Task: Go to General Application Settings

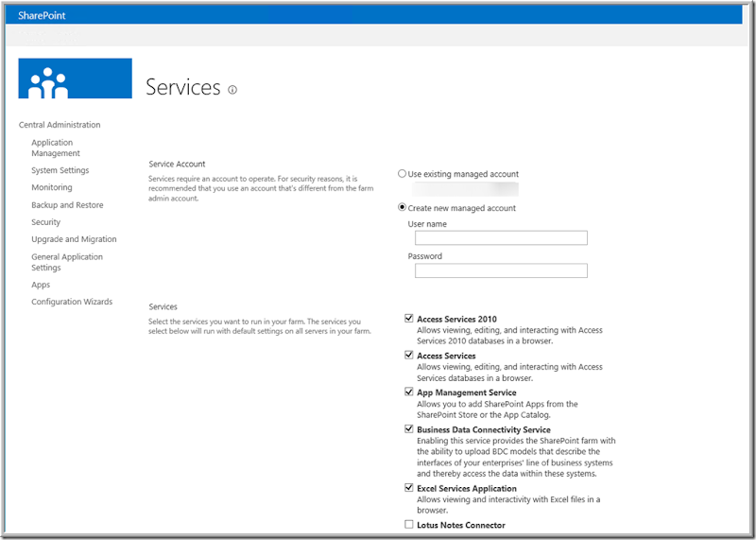Action: [x=67, y=262]
